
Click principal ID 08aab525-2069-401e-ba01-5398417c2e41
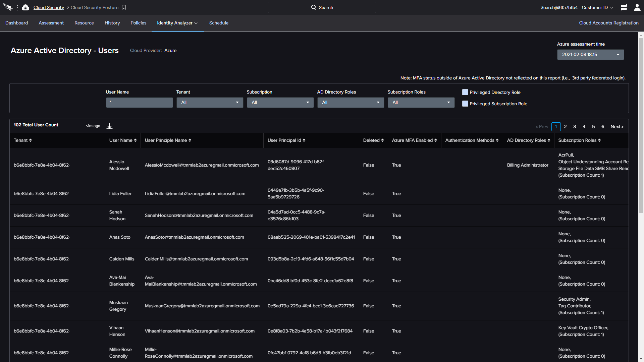coord(311,237)
